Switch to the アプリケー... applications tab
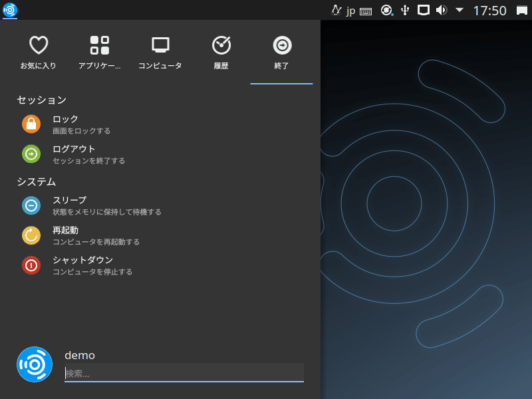This screenshot has height=399, width=532. point(99,53)
